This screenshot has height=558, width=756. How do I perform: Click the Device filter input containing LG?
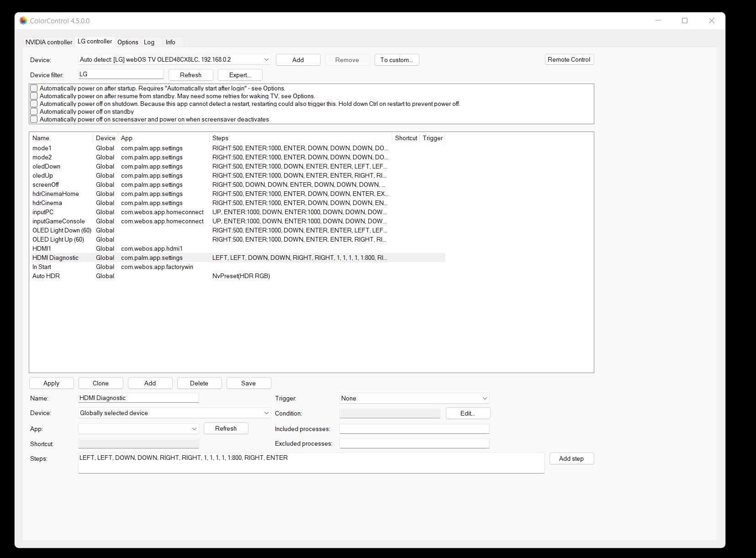point(121,74)
